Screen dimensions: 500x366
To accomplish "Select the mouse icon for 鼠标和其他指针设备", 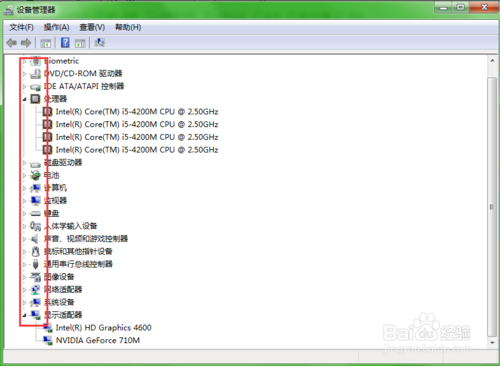I will click(36, 251).
